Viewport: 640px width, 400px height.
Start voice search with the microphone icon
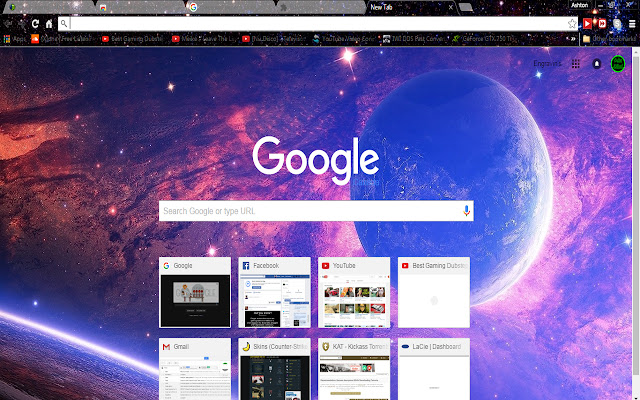click(x=466, y=211)
